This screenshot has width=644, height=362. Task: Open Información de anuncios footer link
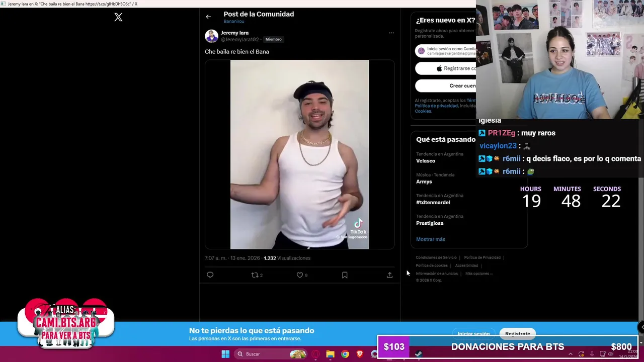tap(437, 274)
